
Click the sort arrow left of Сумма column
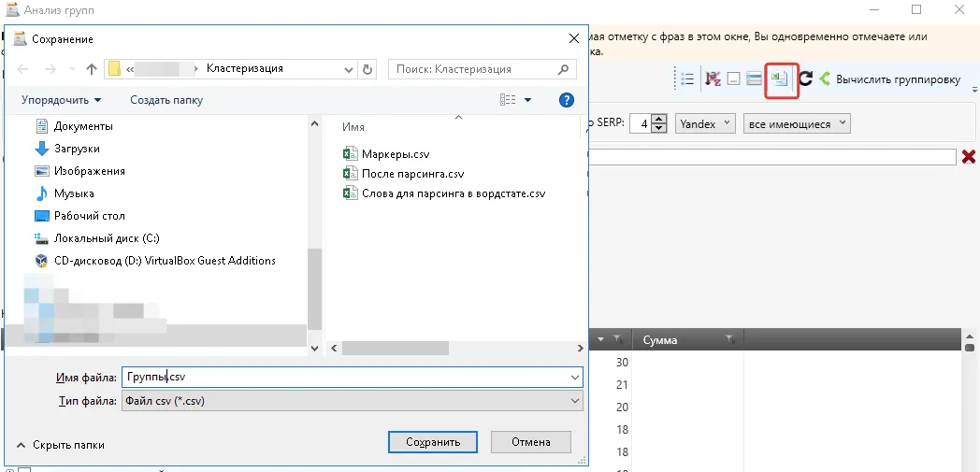pyautogui.click(x=600, y=339)
